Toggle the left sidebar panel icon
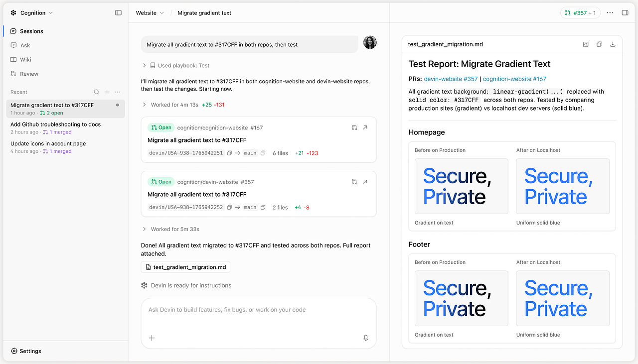 [118, 13]
